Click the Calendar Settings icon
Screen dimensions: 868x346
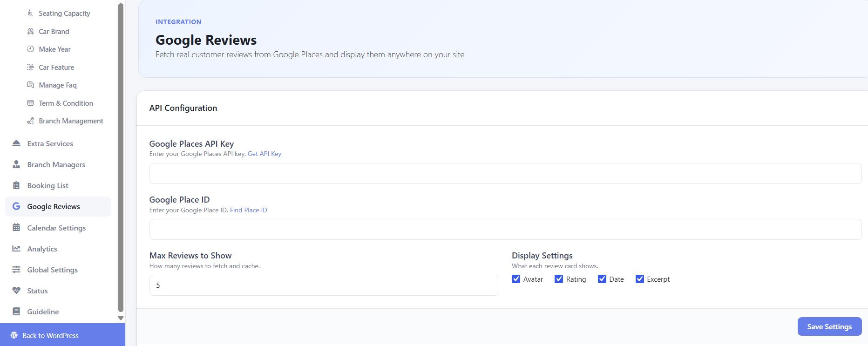[16, 228]
